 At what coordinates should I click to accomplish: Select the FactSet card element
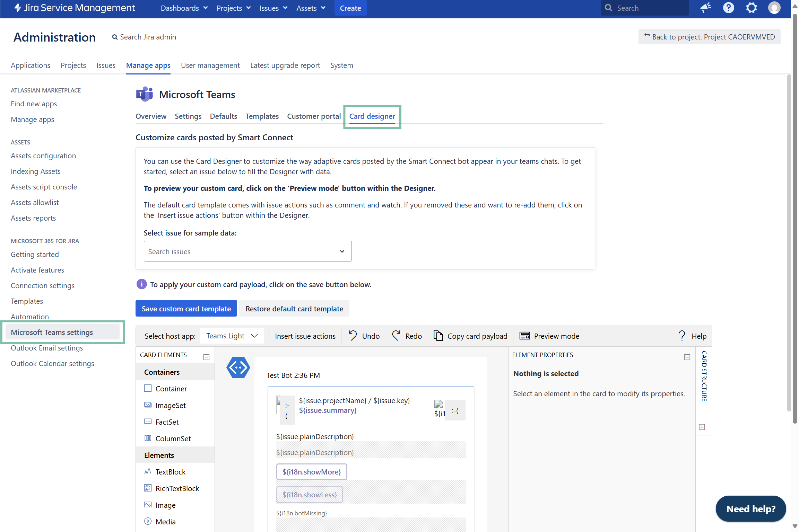(167, 422)
